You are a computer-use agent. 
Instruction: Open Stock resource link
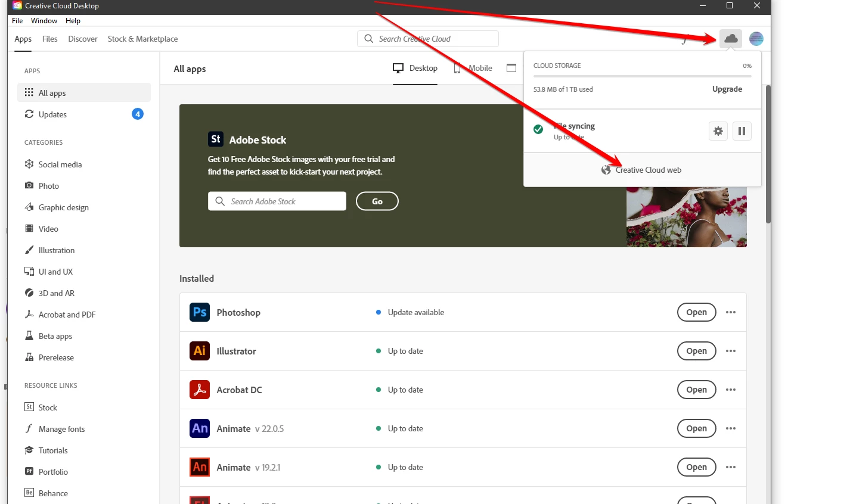(84, 407)
